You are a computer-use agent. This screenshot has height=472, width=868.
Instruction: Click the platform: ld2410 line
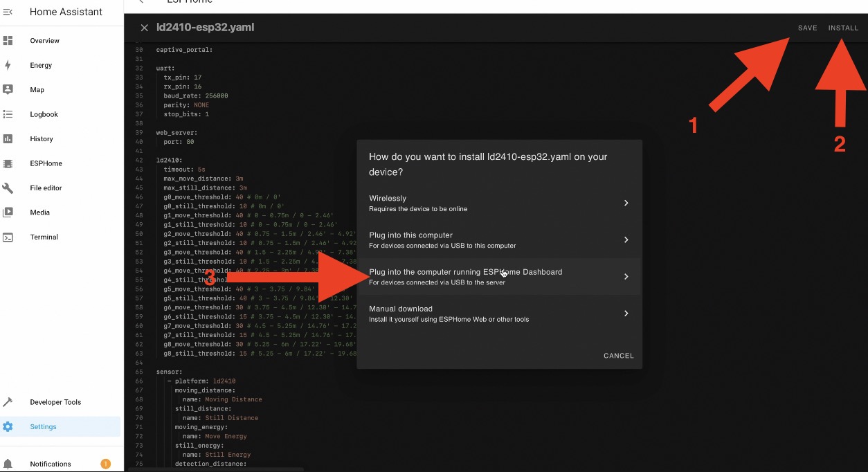[x=201, y=381]
